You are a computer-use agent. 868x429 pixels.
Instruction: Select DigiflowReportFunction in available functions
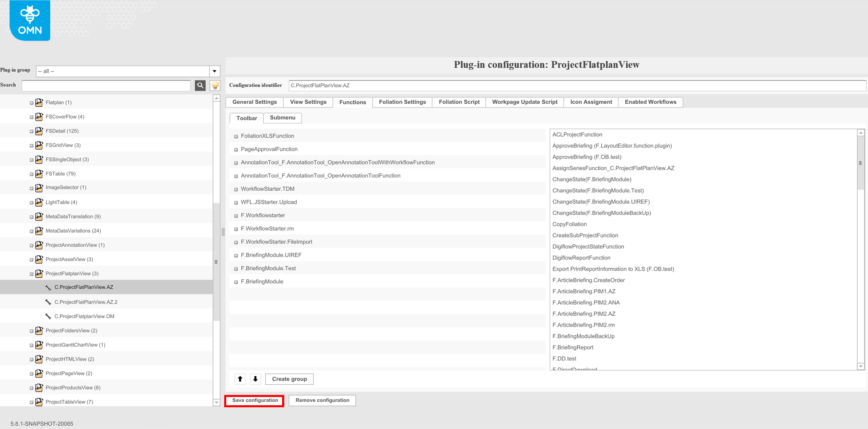coord(581,258)
